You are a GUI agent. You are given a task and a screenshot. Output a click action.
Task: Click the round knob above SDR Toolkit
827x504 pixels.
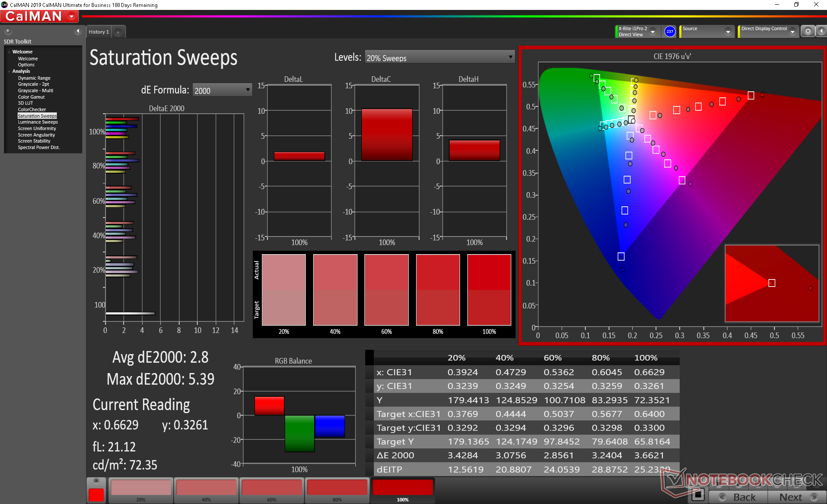(8, 31)
